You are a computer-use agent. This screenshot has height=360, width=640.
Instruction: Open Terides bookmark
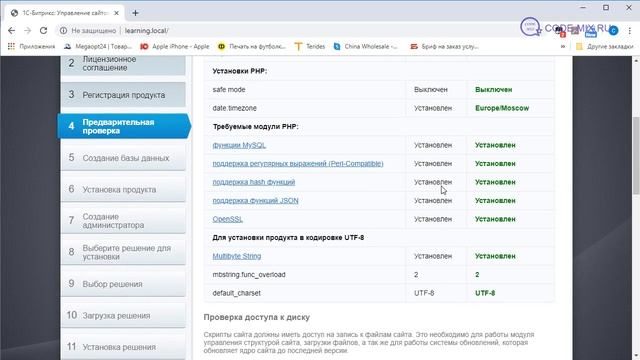310,47
